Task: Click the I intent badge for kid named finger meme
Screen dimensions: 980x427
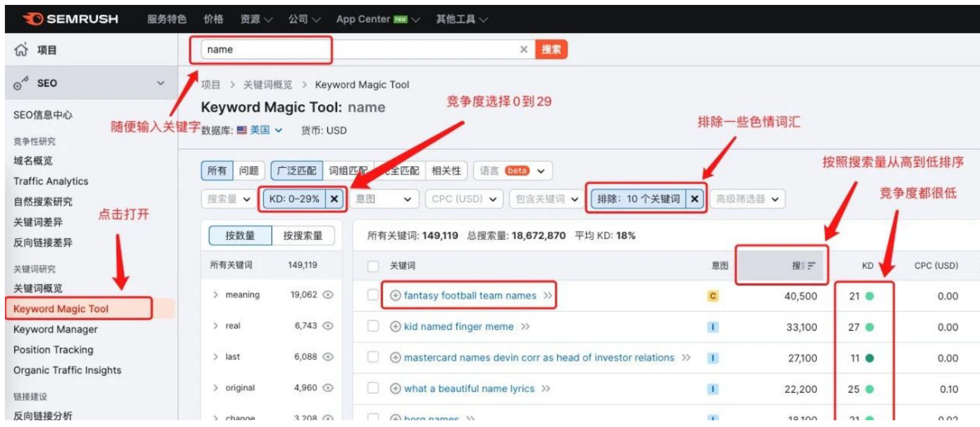Action: [x=712, y=327]
